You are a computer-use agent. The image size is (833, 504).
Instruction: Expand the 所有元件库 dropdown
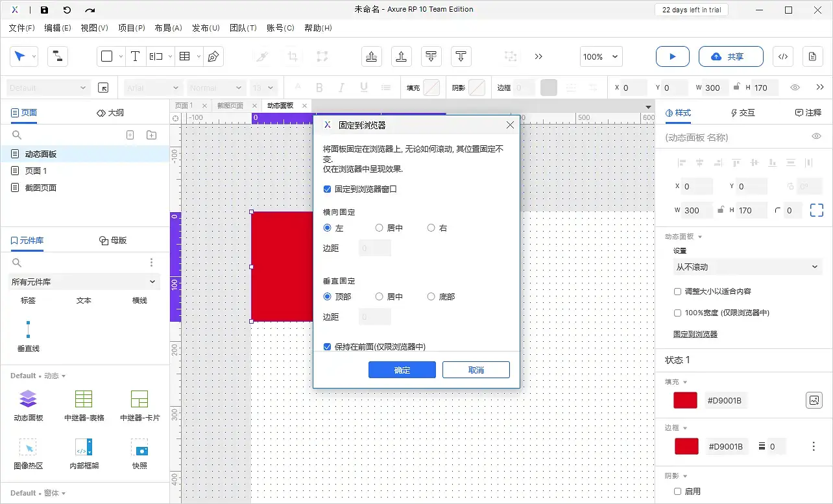(x=84, y=282)
